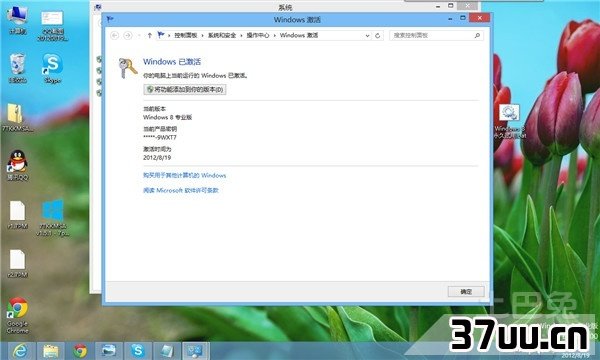Image resolution: width=600 pixels, height=360 pixels.
Task: Refresh the Windows activation page
Action: (x=378, y=36)
